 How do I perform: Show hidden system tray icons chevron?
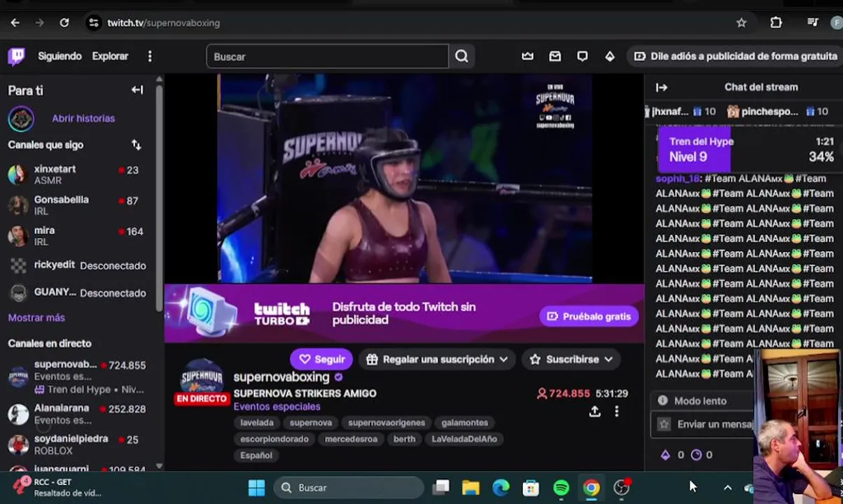(727, 488)
